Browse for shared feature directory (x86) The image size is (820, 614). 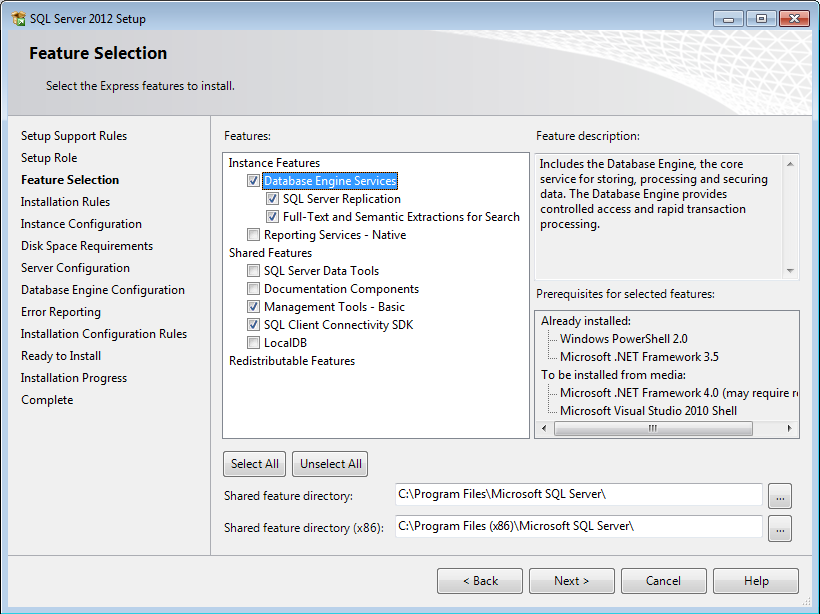[x=780, y=529]
